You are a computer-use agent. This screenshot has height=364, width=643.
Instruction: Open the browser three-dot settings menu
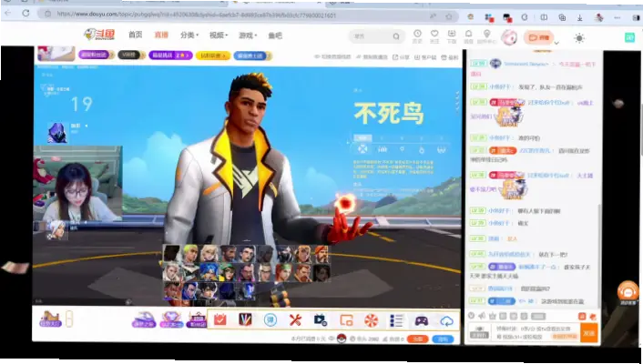tap(617, 17)
